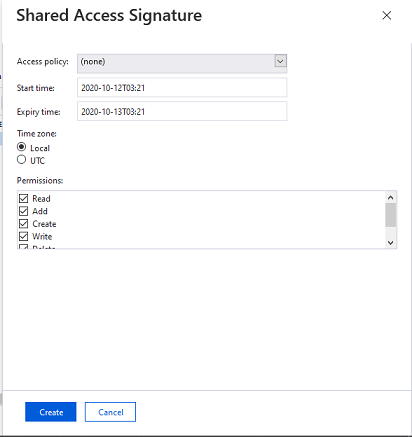Select the Local time zone radio button
Image resolution: width=412 pixels, height=437 pixels.
pyautogui.click(x=22, y=147)
